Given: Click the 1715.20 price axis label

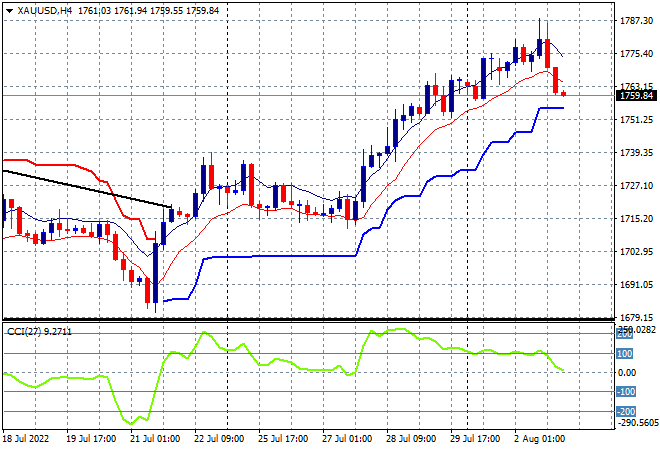Looking at the screenshot, I should (x=636, y=218).
